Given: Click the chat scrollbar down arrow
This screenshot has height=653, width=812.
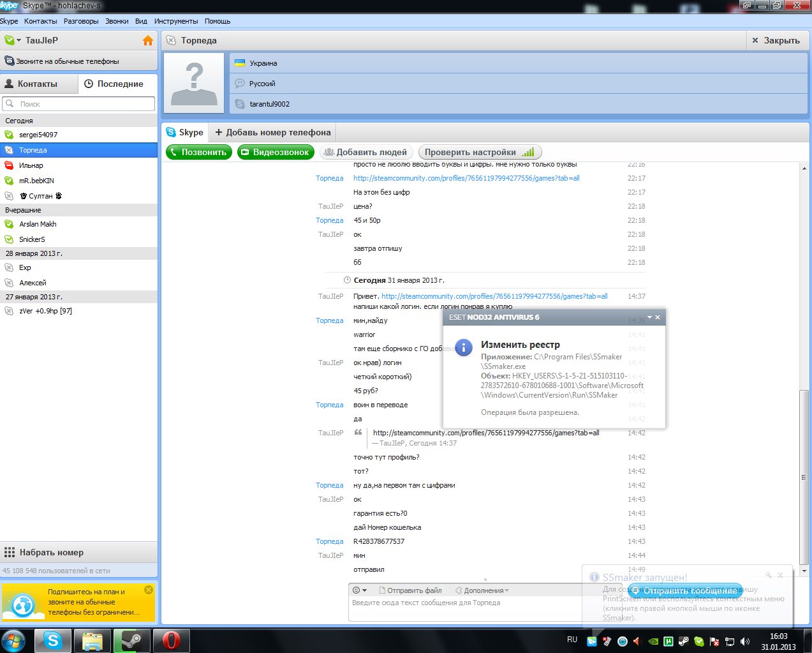Looking at the screenshot, I should tap(804, 571).
